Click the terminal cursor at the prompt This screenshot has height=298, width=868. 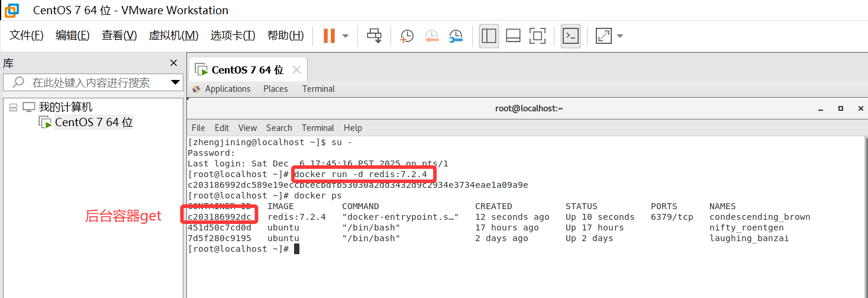(296, 249)
